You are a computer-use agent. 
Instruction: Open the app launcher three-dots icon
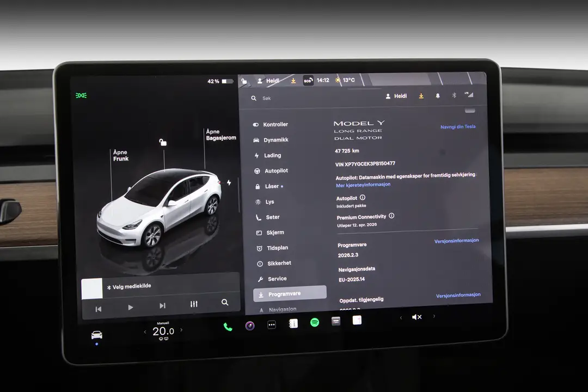point(272,325)
